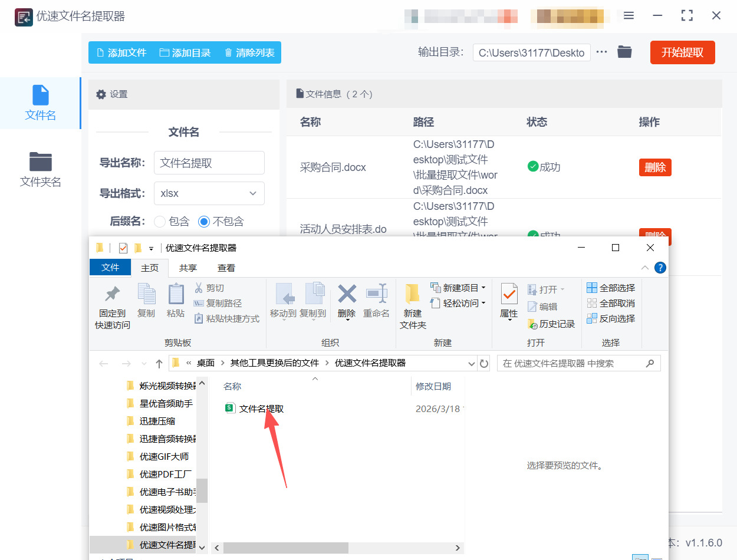Viewport: 737px width, 560px height.
Task: Switch to the 共享 ribbon tab
Action: click(187, 267)
